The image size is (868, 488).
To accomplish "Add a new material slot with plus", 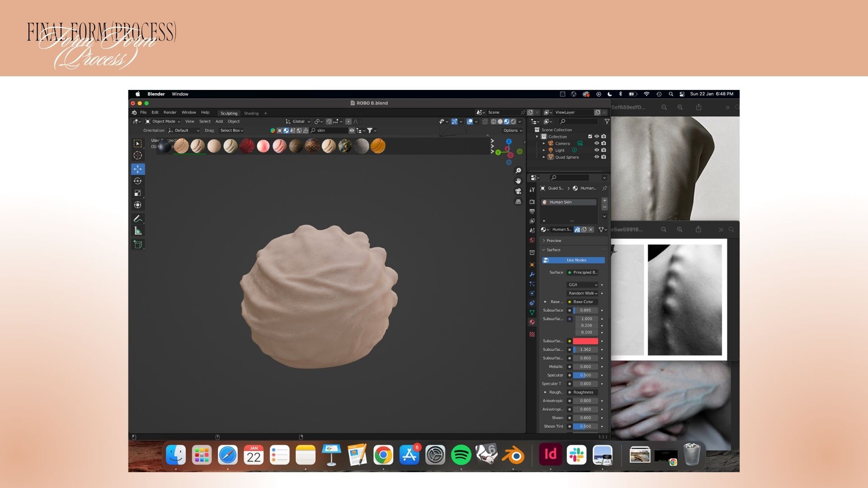I will coord(604,200).
